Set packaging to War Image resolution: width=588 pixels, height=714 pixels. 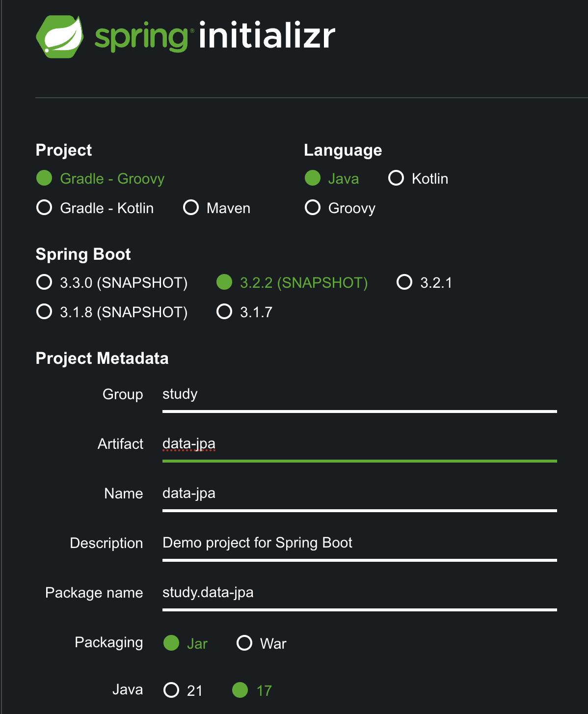(x=244, y=643)
